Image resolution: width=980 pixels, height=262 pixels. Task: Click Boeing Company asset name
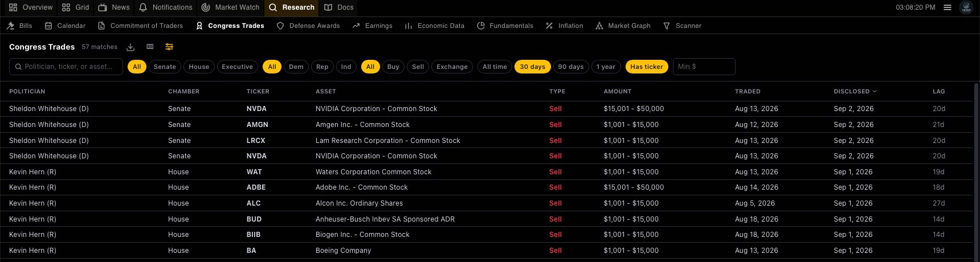click(x=344, y=251)
